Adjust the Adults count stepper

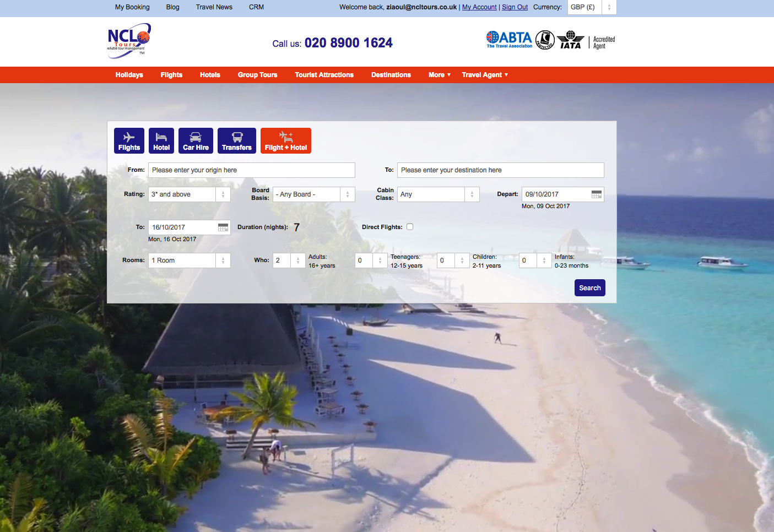[298, 260]
